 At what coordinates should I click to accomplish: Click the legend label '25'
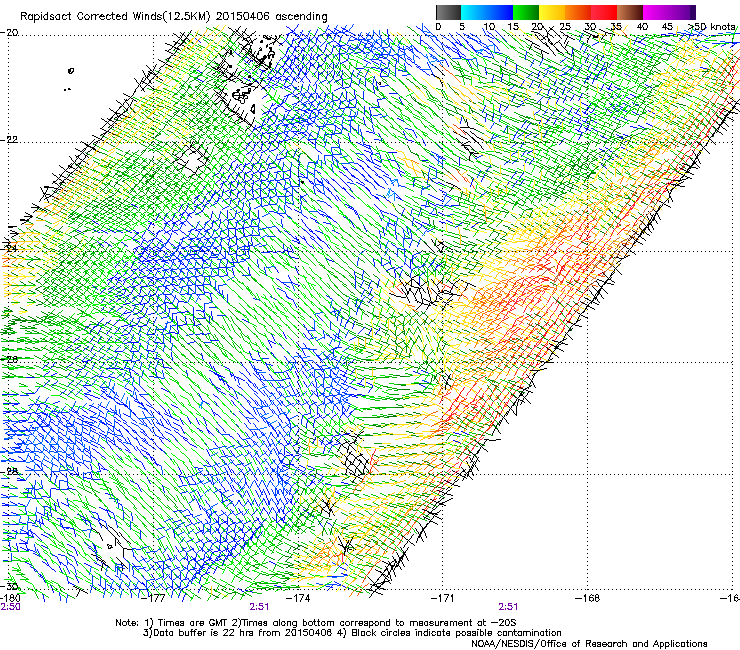click(x=565, y=26)
